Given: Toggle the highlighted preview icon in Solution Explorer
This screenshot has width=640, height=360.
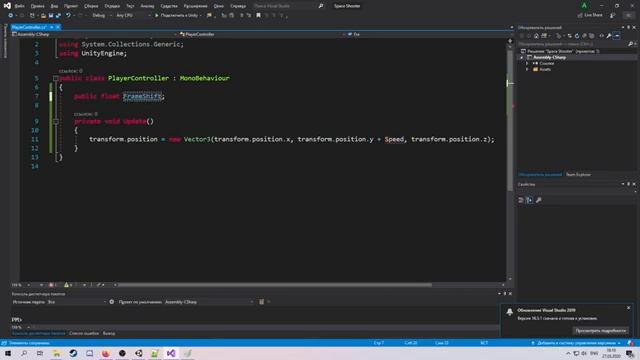Looking at the screenshot, I should point(617,36).
